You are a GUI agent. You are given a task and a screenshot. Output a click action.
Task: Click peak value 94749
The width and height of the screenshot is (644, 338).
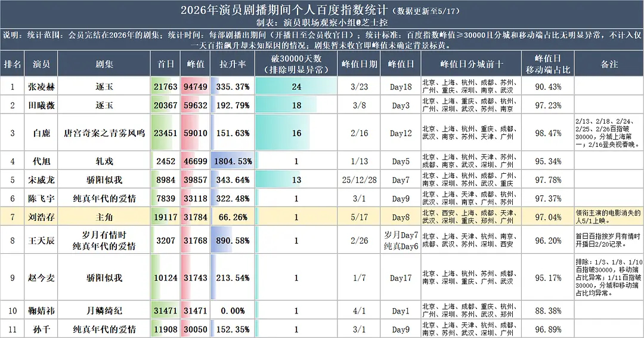point(196,87)
